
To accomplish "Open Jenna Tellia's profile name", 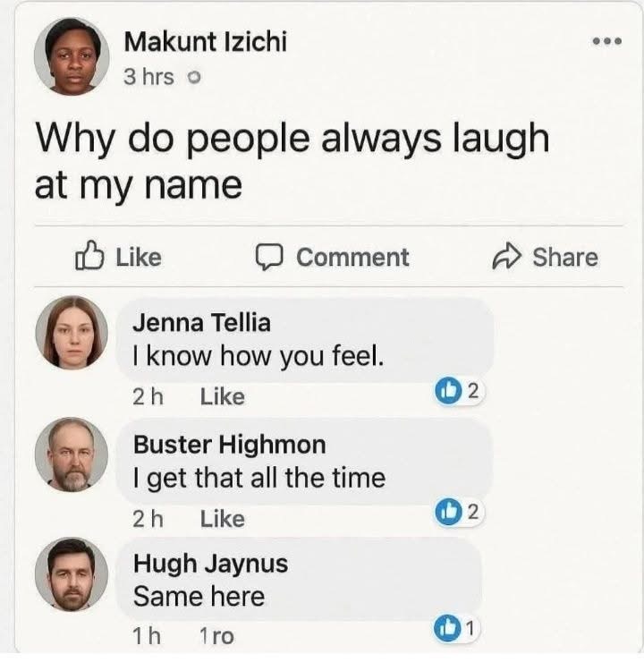I will (x=201, y=323).
